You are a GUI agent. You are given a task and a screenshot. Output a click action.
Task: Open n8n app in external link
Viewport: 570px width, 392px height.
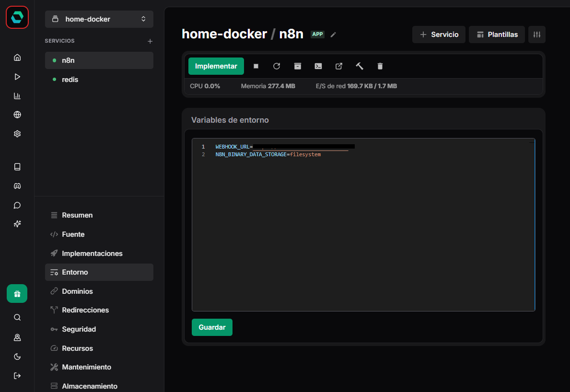click(x=339, y=66)
